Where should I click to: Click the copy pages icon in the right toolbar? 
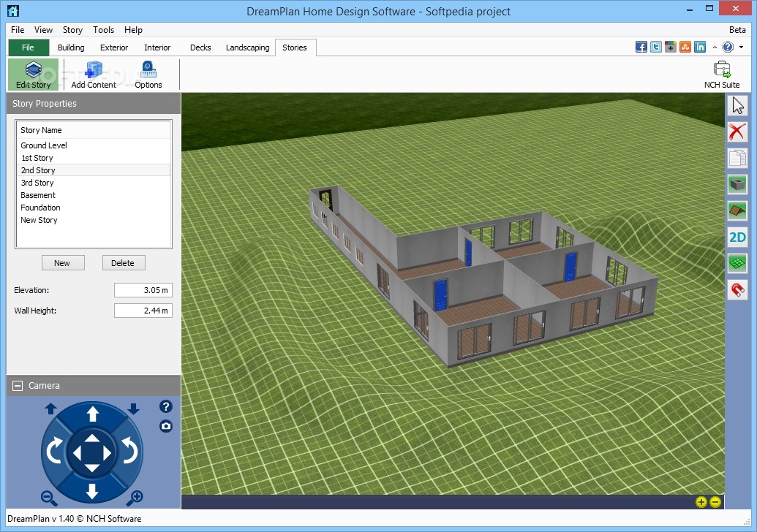737,158
